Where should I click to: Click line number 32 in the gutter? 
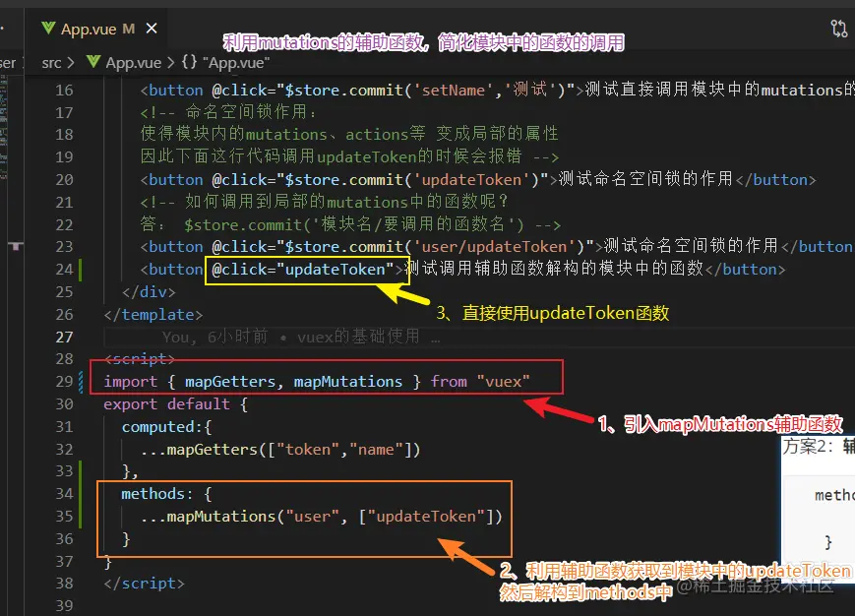[x=64, y=449]
